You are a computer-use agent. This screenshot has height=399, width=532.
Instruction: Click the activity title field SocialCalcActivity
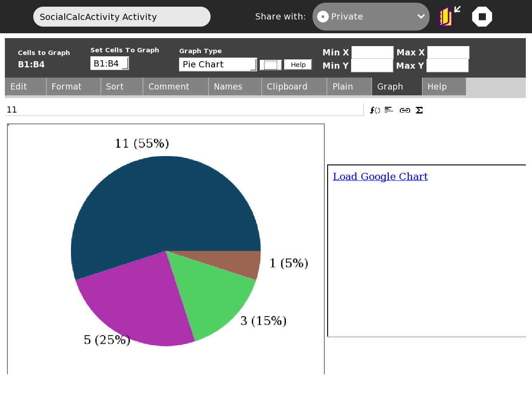click(x=122, y=16)
